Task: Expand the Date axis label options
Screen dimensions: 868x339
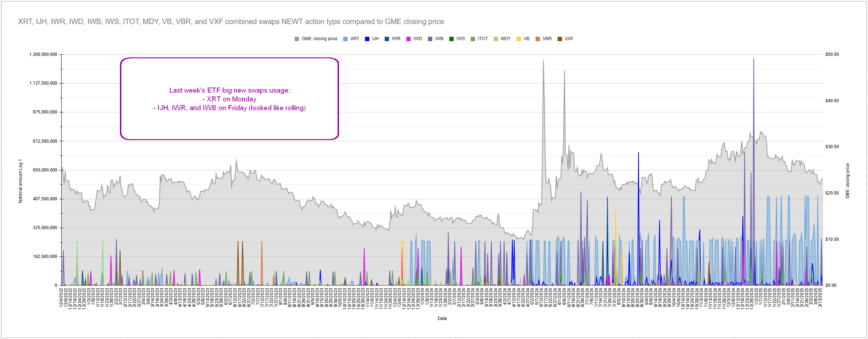Action: click(x=442, y=318)
